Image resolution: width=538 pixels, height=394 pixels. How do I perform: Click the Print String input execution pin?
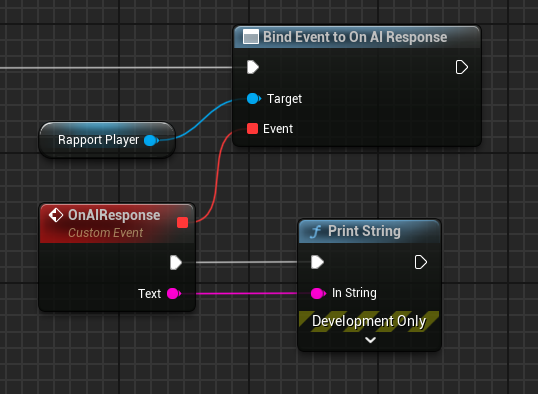tap(317, 262)
